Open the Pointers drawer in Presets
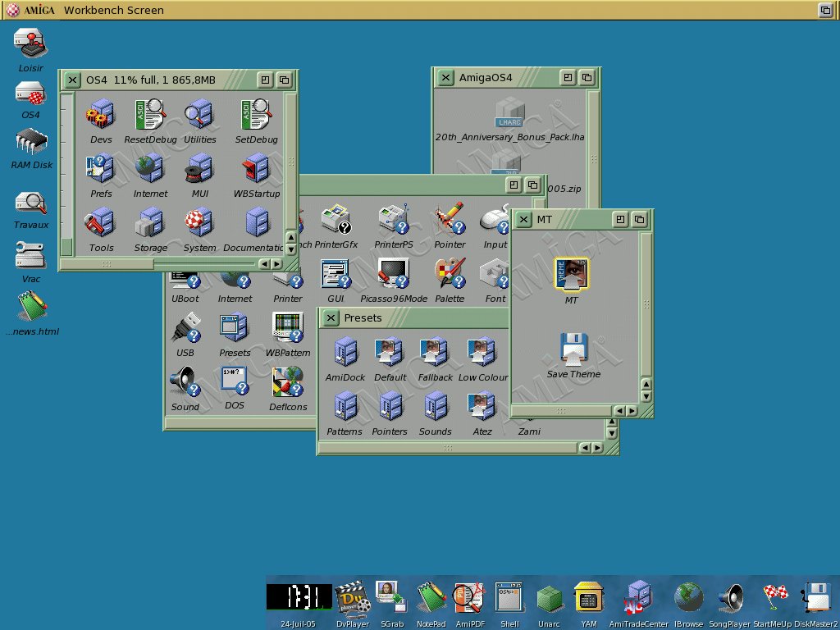 point(390,407)
